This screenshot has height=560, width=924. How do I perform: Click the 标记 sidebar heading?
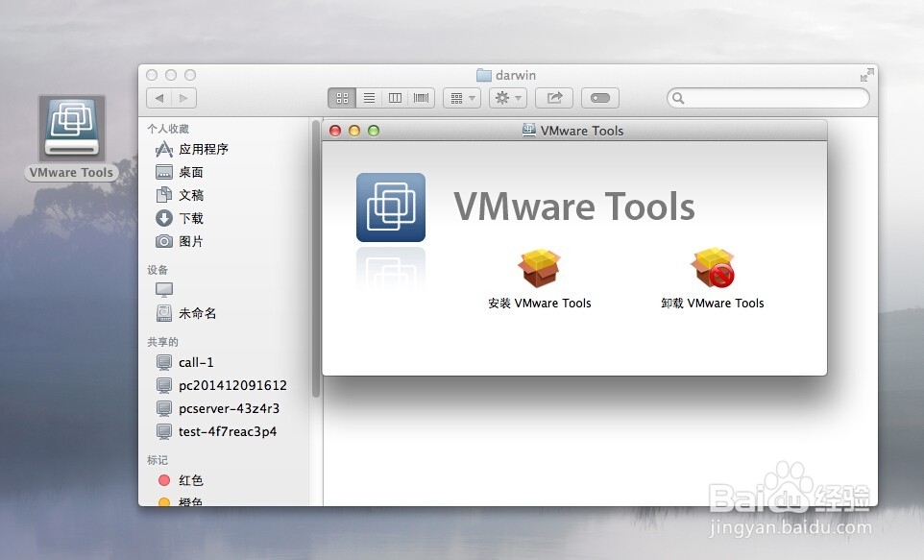(158, 460)
